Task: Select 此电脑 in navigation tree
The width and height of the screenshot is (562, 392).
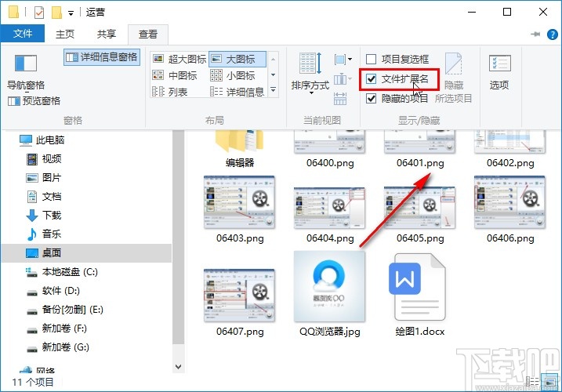Action: click(42, 140)
